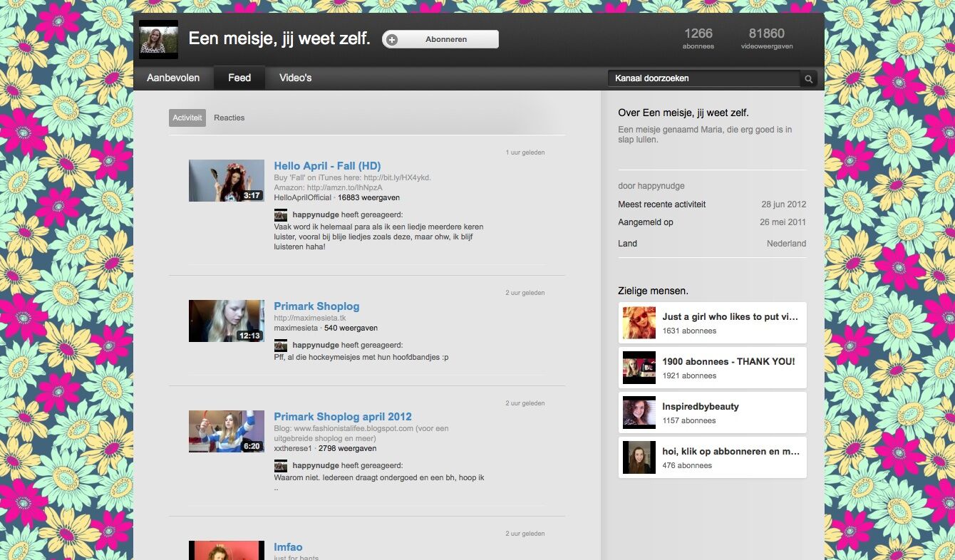Select the Activiteit feed filter

tap(187, 118)
